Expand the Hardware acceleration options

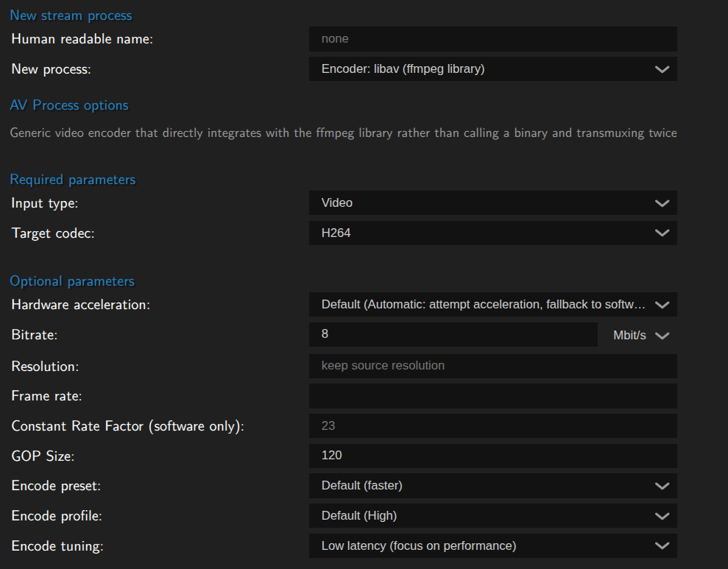point(493,304)
